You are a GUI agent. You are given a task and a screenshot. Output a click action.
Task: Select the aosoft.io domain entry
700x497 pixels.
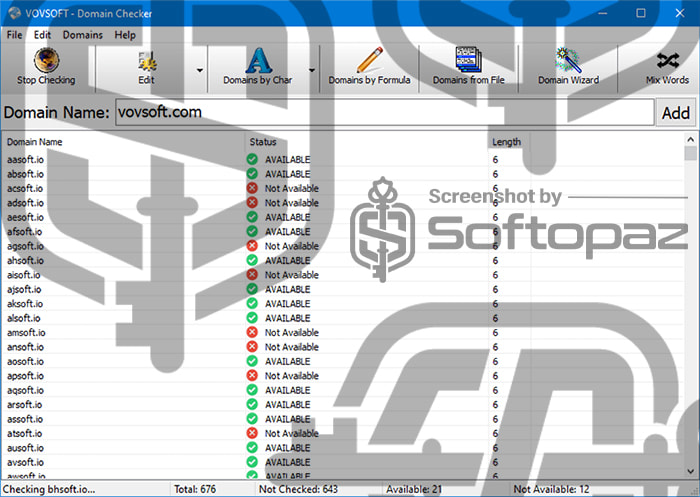tap(25, 361)
